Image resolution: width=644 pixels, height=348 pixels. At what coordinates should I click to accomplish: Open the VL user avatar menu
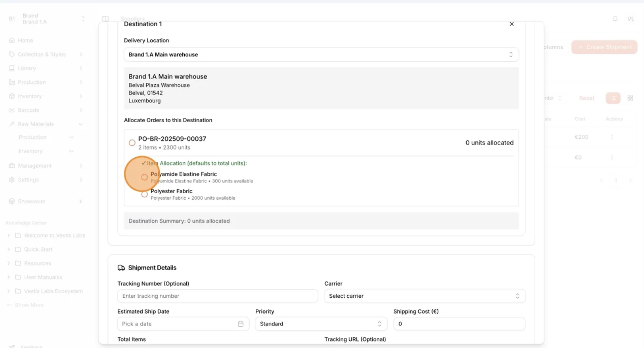[x=631, y=19]
